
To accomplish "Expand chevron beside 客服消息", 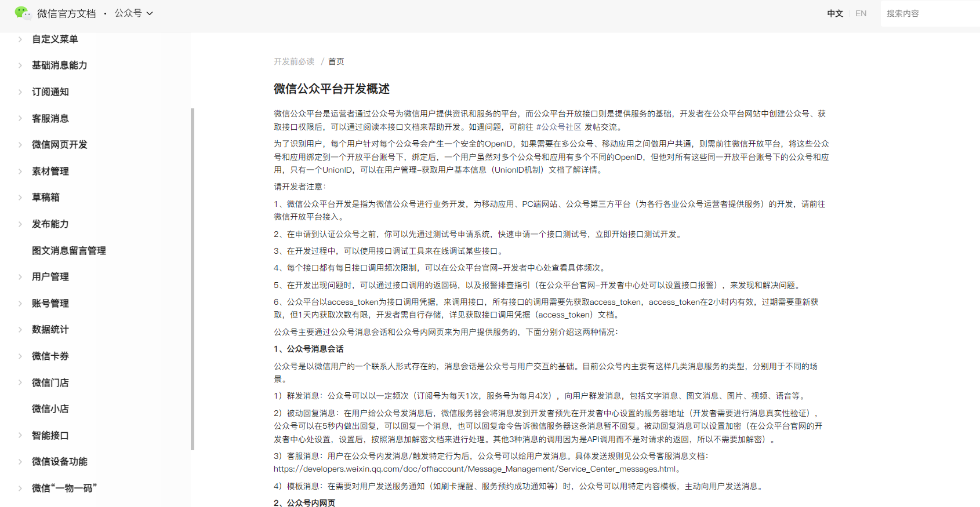I will tap(20, 119).
